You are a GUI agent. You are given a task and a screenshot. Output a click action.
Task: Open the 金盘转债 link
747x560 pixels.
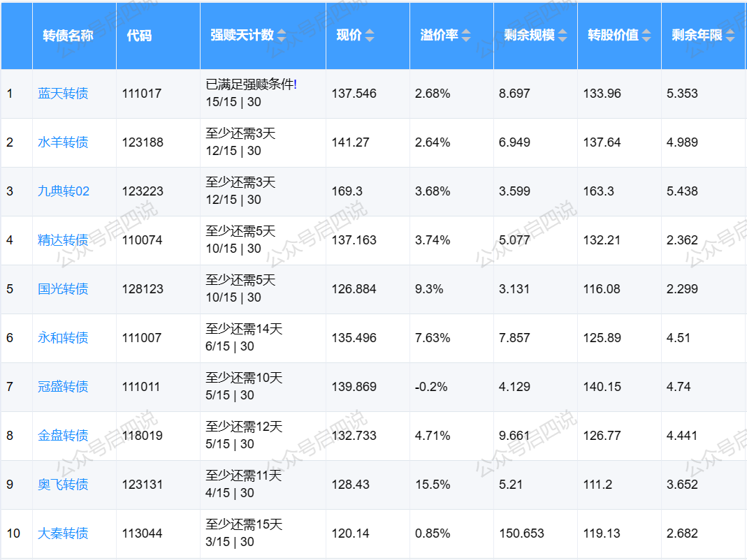63,436
